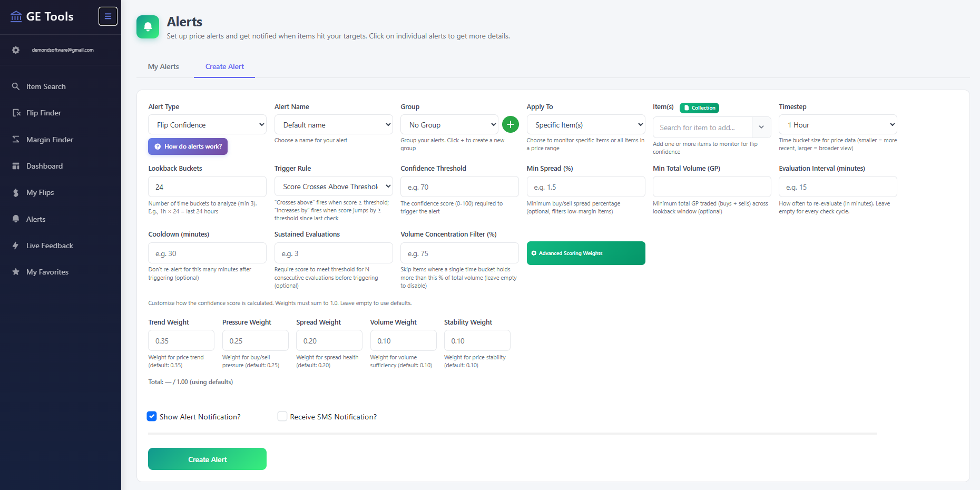Click the green Alerts bell header icon
The height and width of the screenshot is (490, 980).
pos(148,27)
